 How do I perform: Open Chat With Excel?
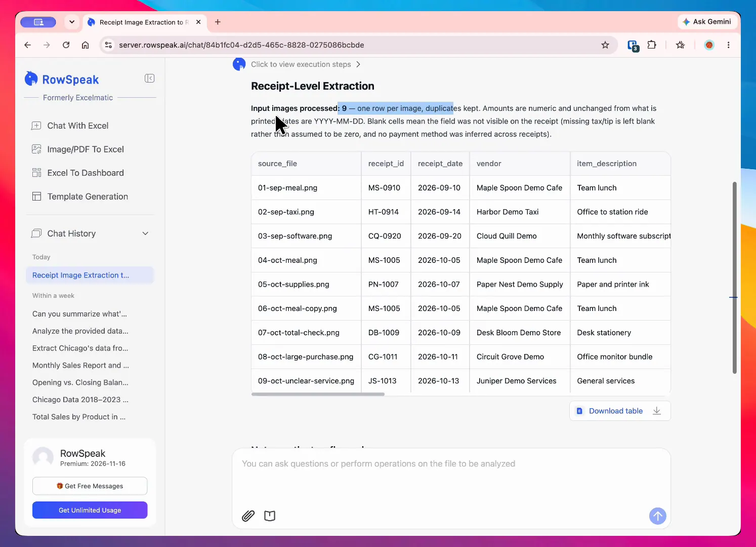coord(77,126)
